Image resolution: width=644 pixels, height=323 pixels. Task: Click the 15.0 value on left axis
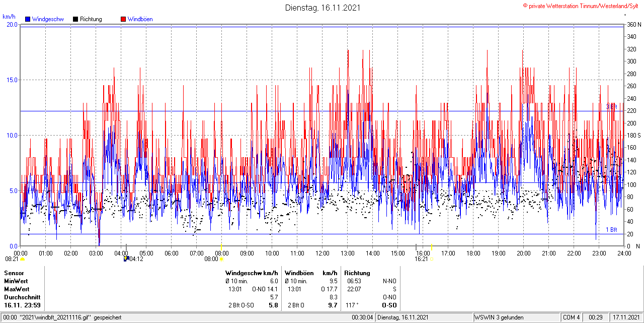coord(11,80)
